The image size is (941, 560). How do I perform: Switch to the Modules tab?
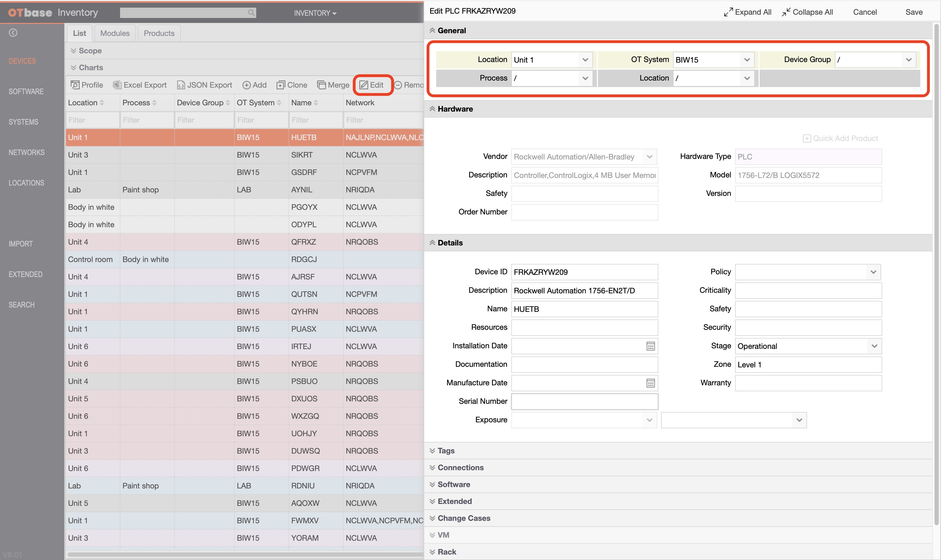tap(115, 33)
